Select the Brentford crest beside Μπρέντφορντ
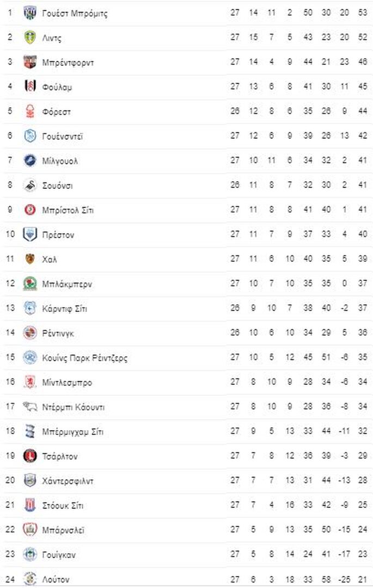Image resolution: width=373 pixels, height=588 pixels. click(x=29, y=62)
